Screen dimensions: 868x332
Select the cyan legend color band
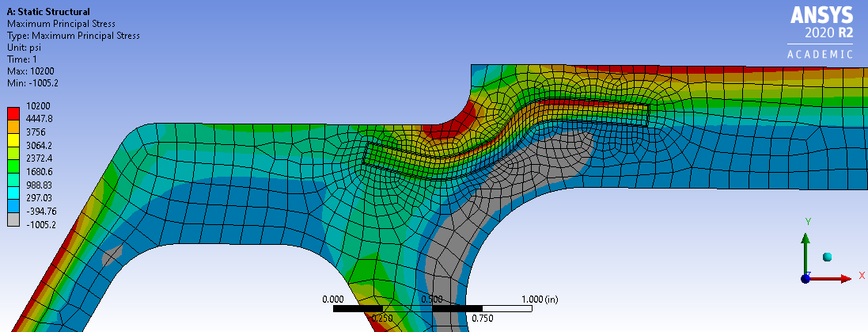click(x=13, y=192)
